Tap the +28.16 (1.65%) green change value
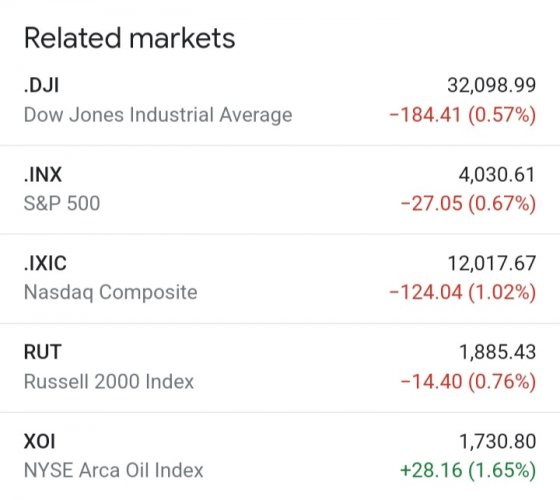Screen dimensions: 560x500 (468, 470)
